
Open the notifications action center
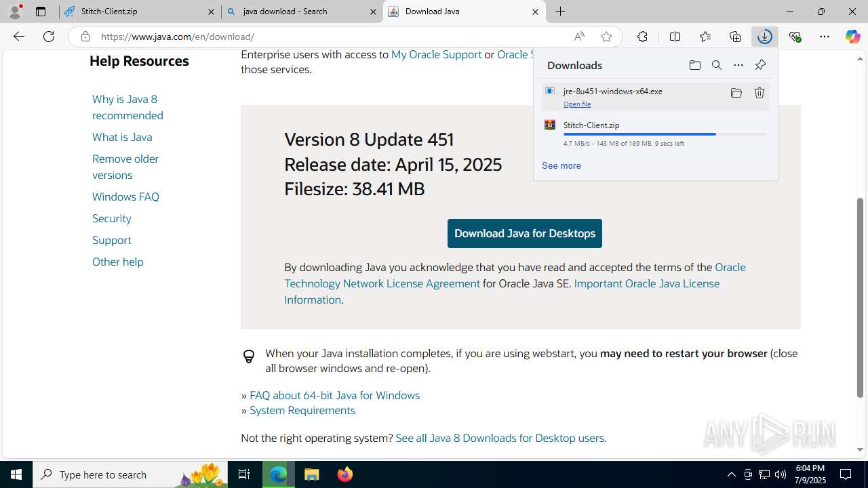(846, 474)
